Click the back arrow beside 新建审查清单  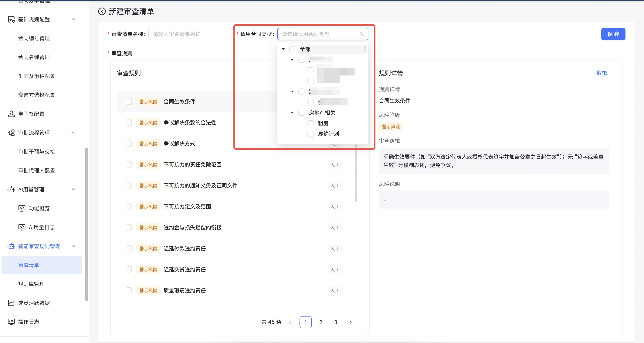coord(102,12)
